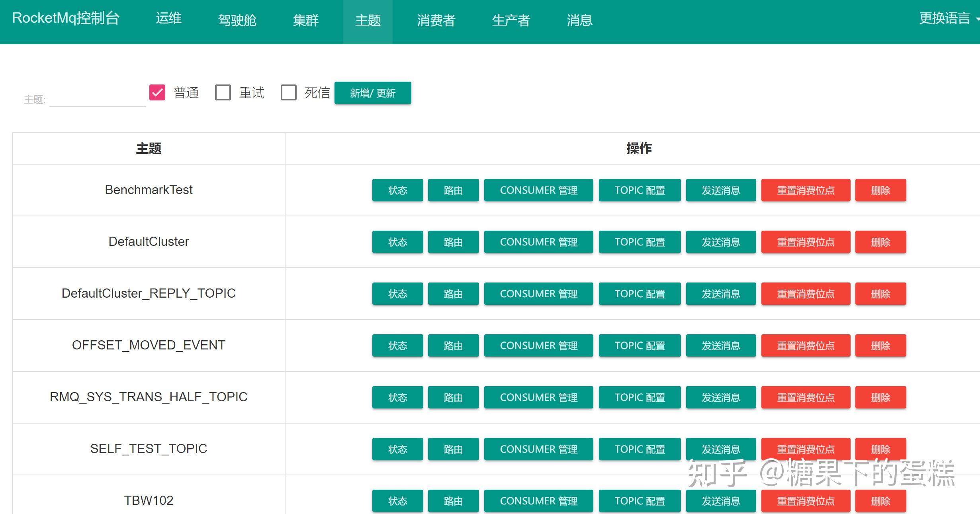The image size is (980, 514).
Task: Enable the 死信 (dead letter) checkbox
Action: tap(289, 92)
